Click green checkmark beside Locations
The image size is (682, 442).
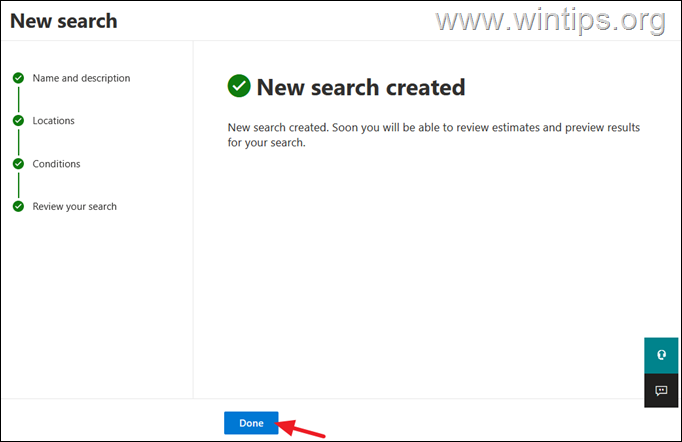point(18,121)
